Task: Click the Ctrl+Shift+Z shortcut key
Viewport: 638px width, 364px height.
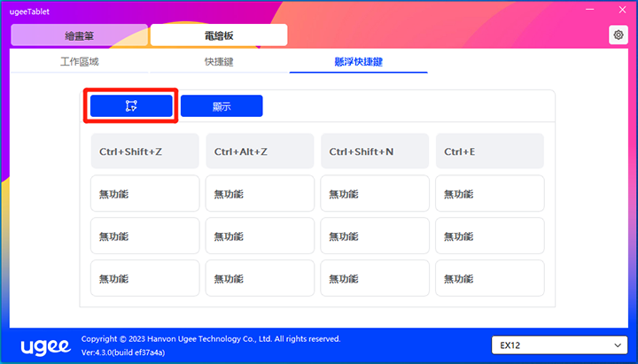Action: tap(144, 151)
